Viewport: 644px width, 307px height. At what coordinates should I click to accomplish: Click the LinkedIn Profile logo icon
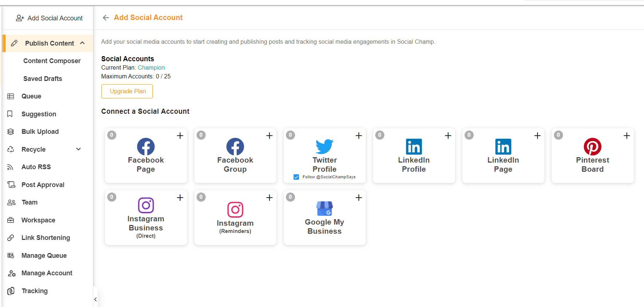(x=414, y=147)
